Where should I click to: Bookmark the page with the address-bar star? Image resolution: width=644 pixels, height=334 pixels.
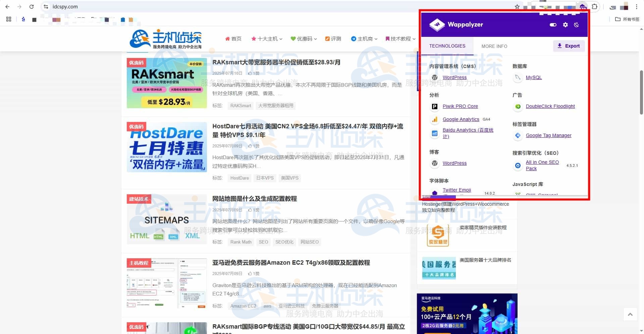[517, 6]
